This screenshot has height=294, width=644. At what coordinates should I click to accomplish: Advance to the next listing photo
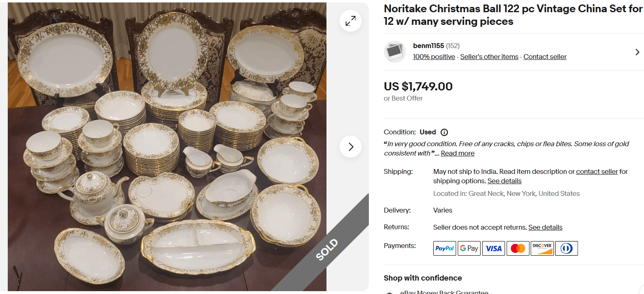[350, 146]
